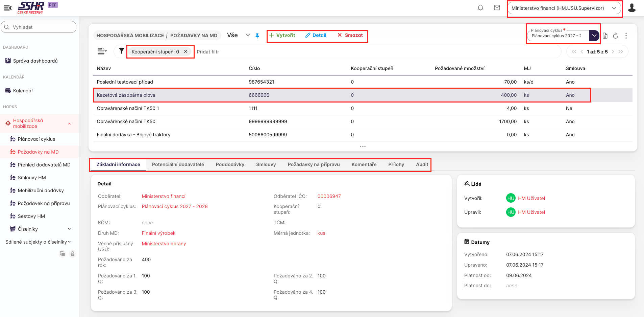Open the Plánovací cyklus dropdown
Screen dimensions: 644x317
[x=594, y=36]
